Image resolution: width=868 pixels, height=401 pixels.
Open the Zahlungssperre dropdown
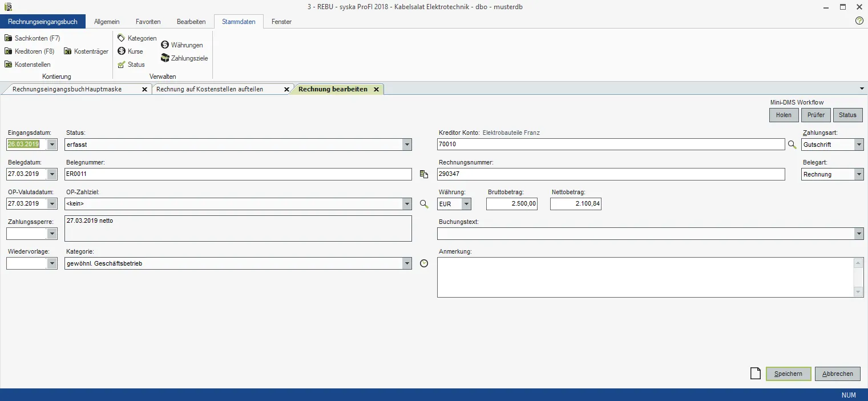[53, 234]
